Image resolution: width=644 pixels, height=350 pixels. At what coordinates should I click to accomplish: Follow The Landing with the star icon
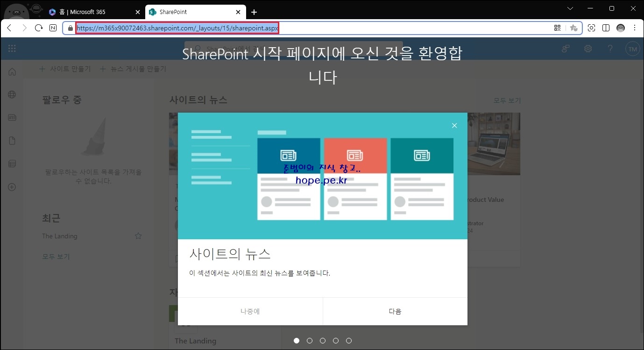click(x=138, y=236)
